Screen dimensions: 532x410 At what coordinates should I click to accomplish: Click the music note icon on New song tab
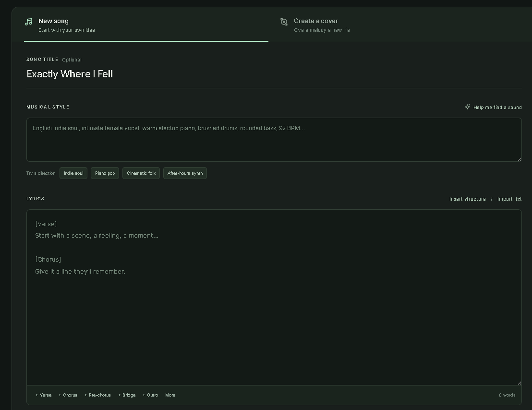28,22
